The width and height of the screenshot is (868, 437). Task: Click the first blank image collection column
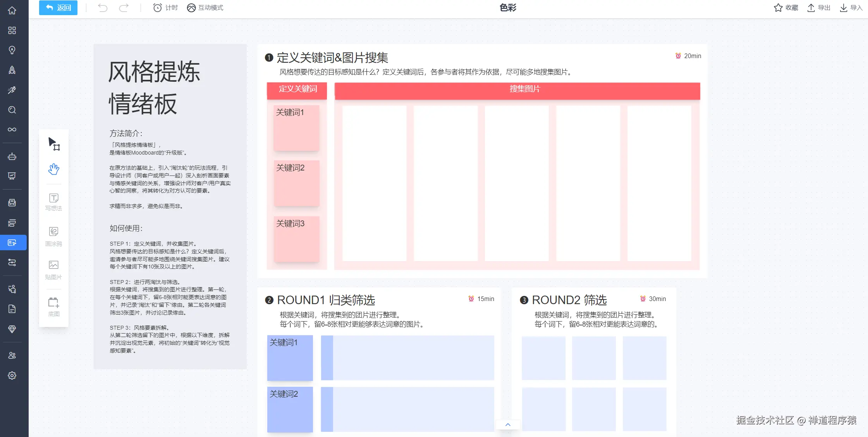tap(374, 183)
